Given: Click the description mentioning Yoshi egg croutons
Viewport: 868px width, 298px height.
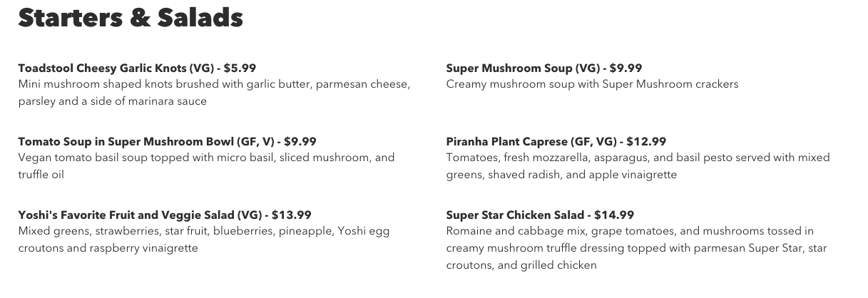Looking at the screenshot, I should 204,240.
